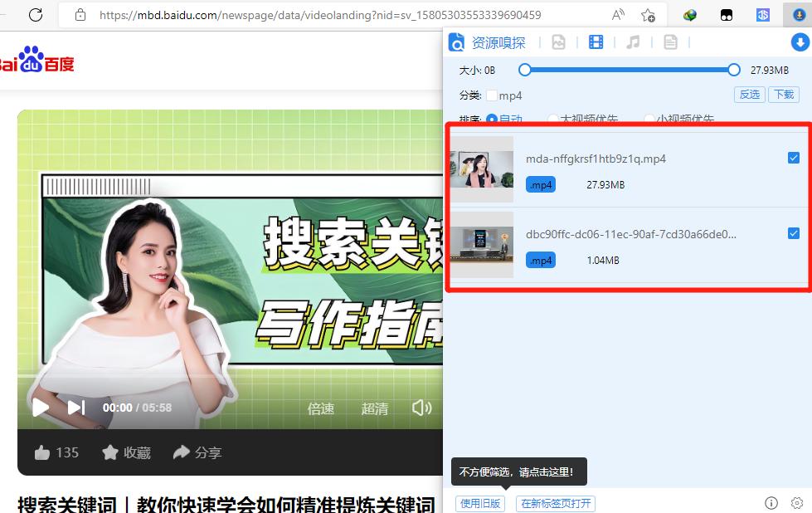812x513 pixels.
Task: Click the info icon at bottom right
Action: click(771, 503)
